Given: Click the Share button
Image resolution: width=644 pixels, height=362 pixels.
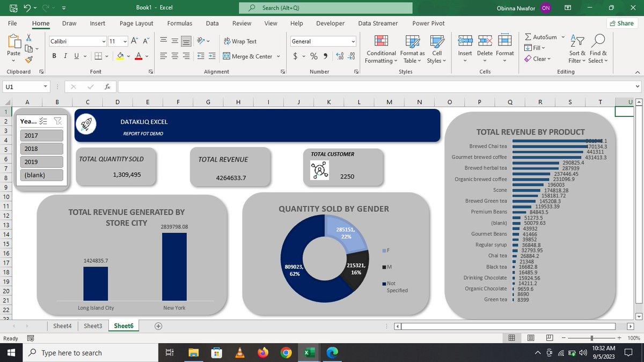Looking at the screenshot, I should pyautogui.click(x=621, y=23).
